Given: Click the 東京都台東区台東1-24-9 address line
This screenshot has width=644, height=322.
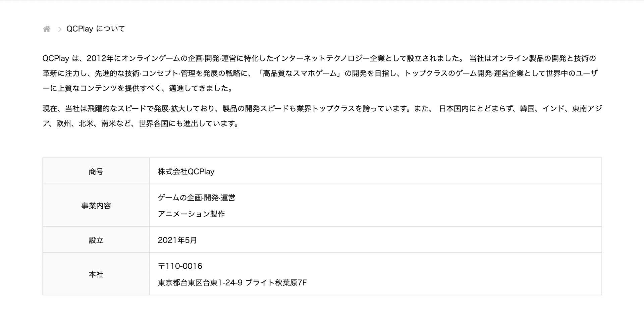Looking at the screenshot, I should pos(232,282).
